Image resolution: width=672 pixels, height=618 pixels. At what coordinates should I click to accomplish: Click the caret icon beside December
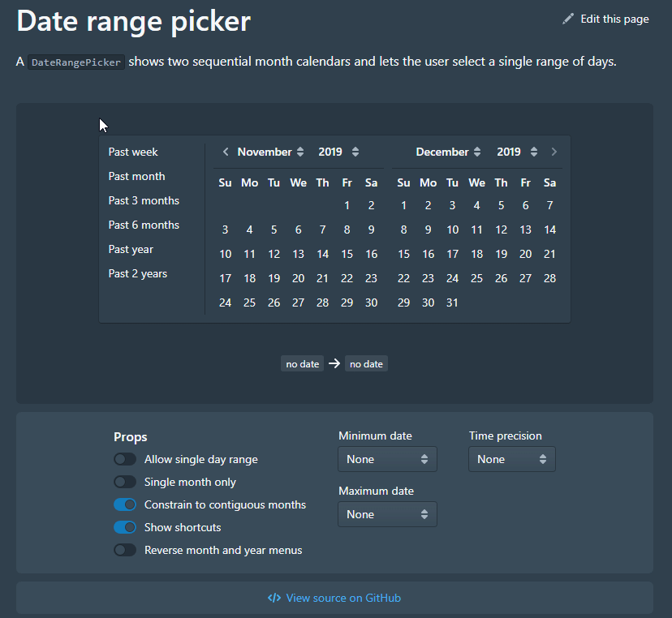pyautogui.click(x=477, y=152)
